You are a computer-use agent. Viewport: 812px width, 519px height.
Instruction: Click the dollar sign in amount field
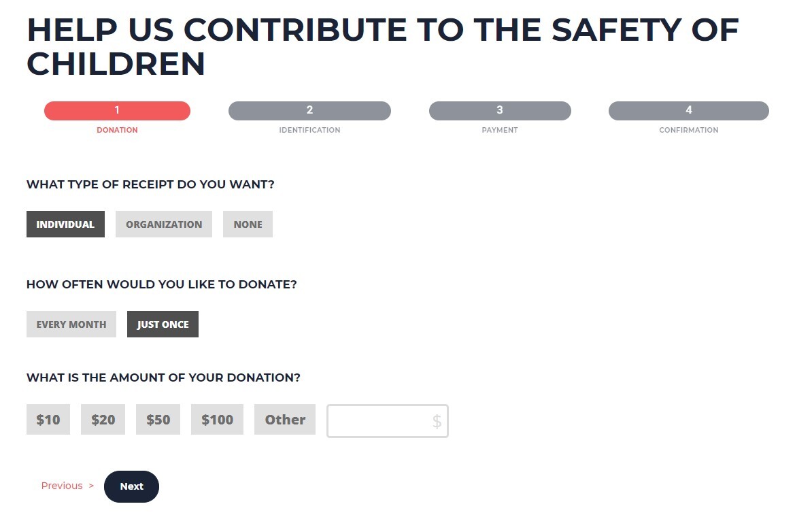[437, 422]
